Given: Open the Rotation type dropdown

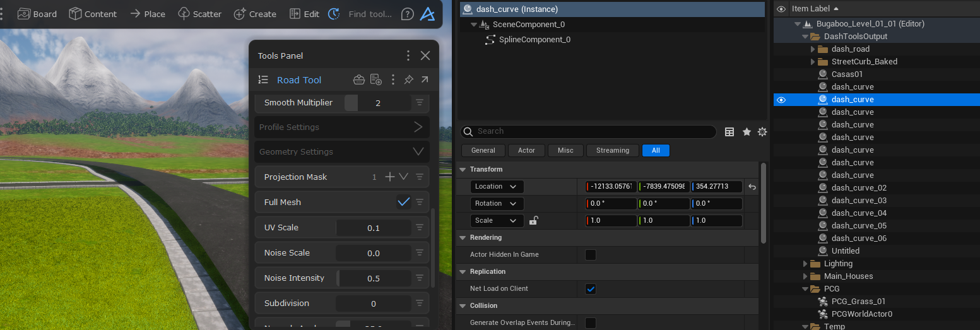Looking at the screenshot, I should [x=497, y=203].
